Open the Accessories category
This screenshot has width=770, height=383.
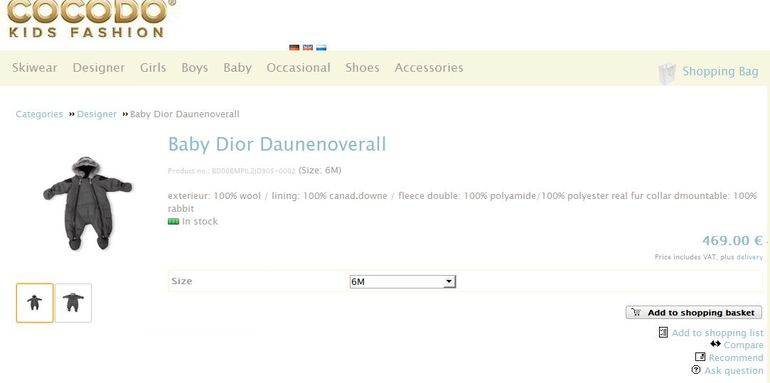click(x=429, y=68)
